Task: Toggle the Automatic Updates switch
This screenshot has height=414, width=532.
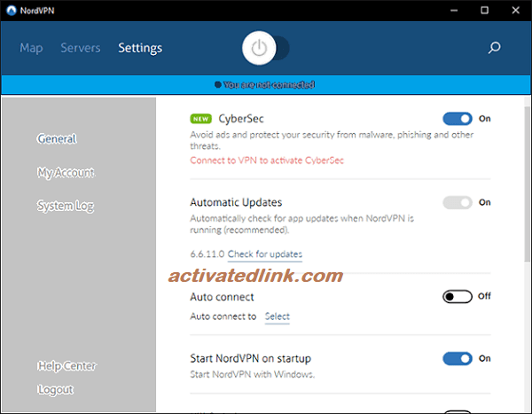Action: pyautogui.click(x=458, y=203)
